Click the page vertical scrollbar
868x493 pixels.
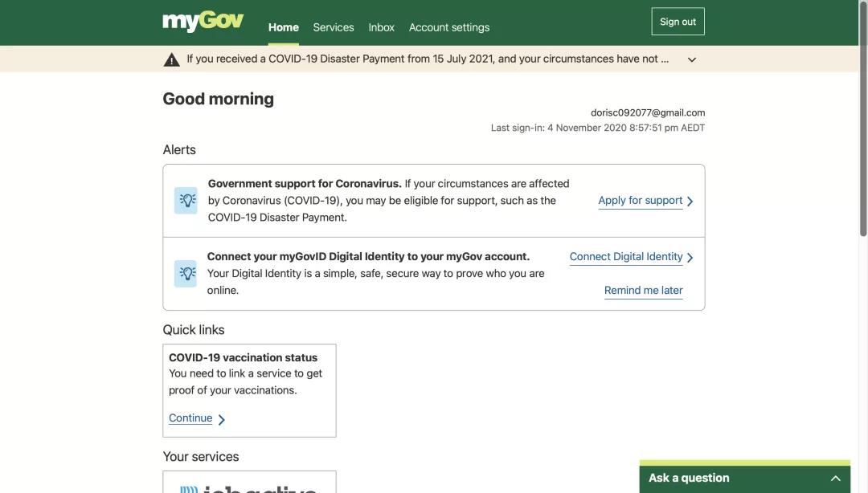click(x=863, y=119)
